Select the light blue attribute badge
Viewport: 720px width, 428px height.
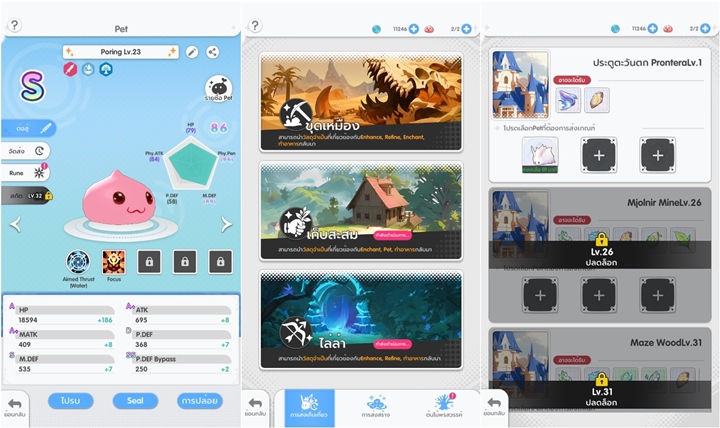click(88, 69)
